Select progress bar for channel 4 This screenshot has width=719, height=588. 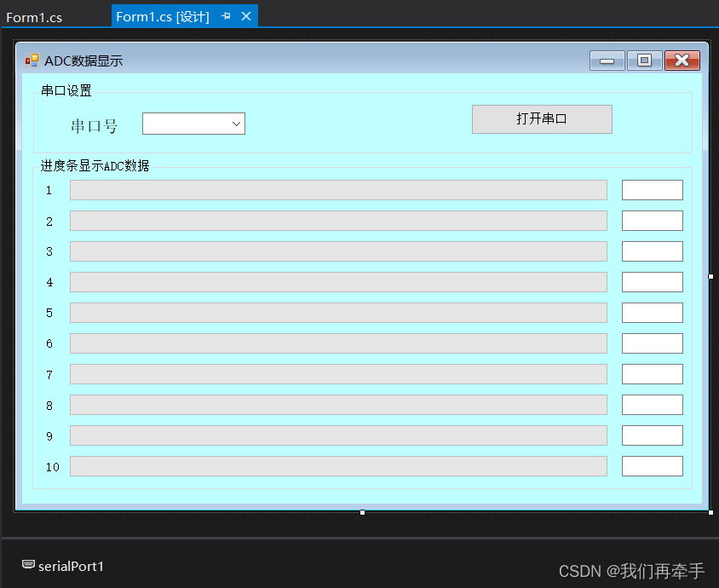pyautogui.click(x=338, y=282)
